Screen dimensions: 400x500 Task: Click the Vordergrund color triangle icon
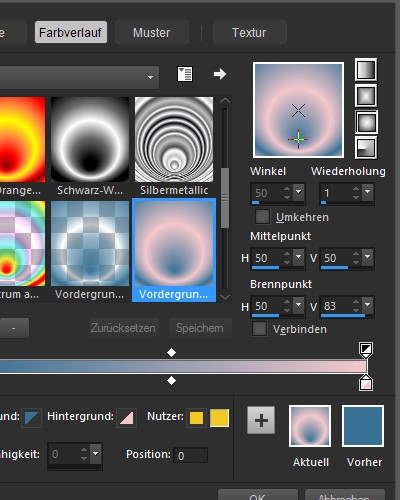point(32,417)
